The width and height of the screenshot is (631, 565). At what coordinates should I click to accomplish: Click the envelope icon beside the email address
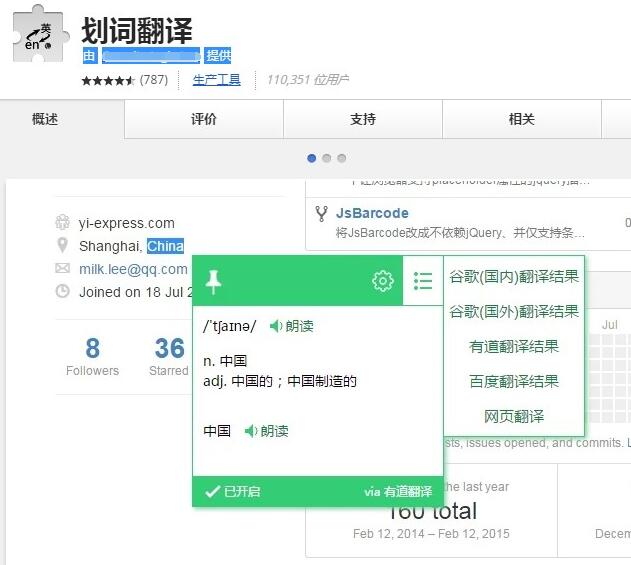coord(63,269)
